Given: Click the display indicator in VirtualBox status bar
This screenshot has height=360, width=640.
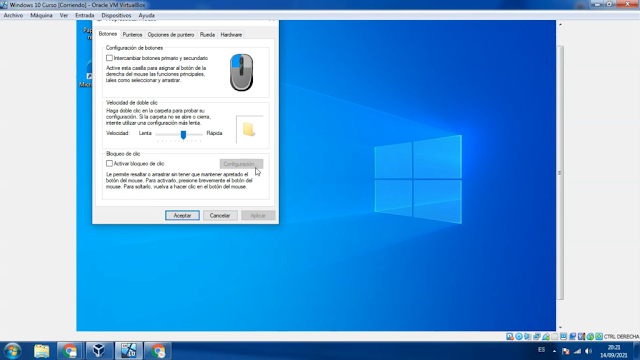Looking at the screenshot, I should click(x=564, y=336).
